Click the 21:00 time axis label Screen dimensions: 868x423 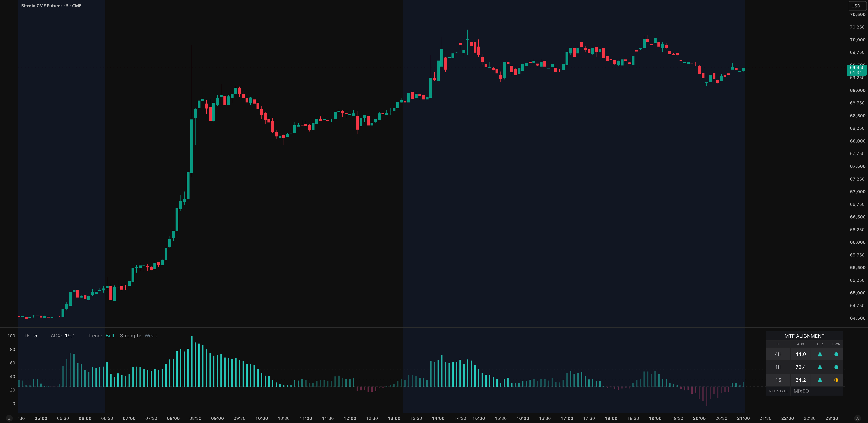[743, 418]
